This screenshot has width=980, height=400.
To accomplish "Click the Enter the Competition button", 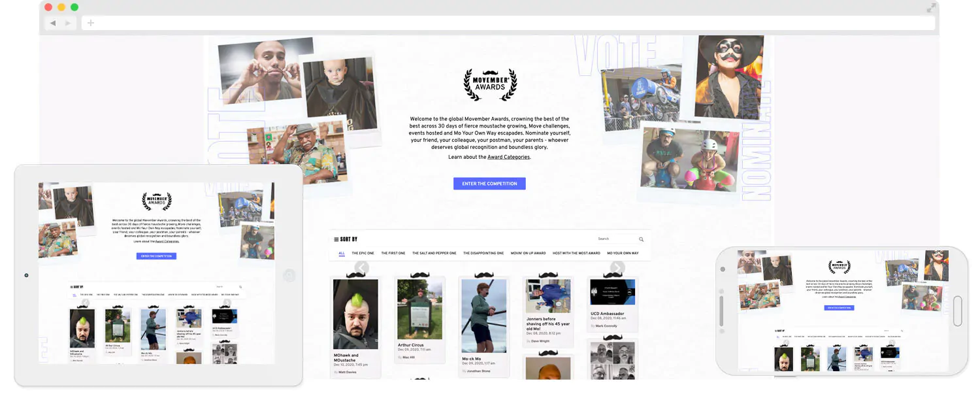I will pos(489,184).
